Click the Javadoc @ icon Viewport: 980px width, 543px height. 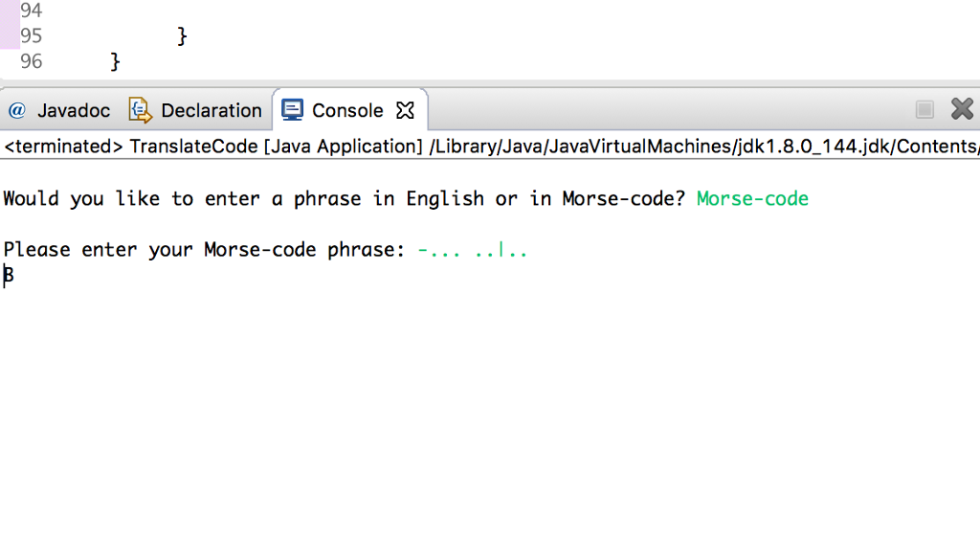(x=17, y=110)
